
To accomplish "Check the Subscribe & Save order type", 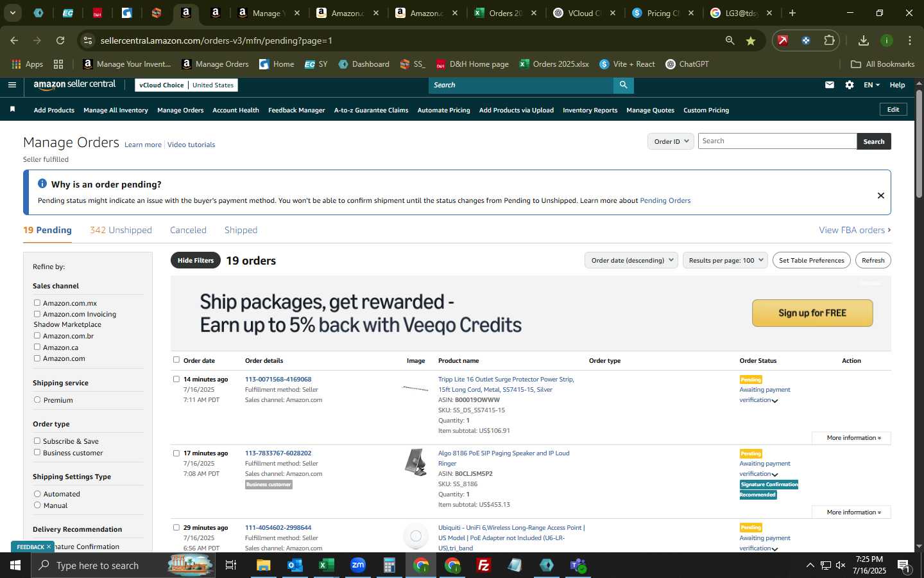I will (x=37, y=441).
